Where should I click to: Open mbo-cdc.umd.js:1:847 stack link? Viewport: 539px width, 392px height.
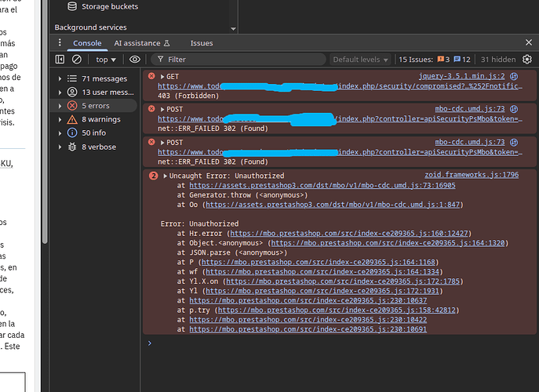(333, 205)
